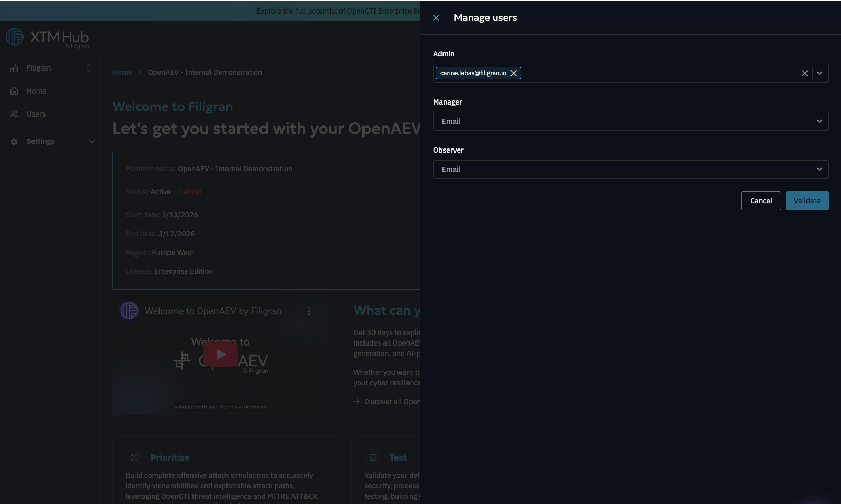Image resolution: width=841 pixels, height=504 pixels.
Task: Open the video's three-dot options menu
Action: (x=309, y=311)
